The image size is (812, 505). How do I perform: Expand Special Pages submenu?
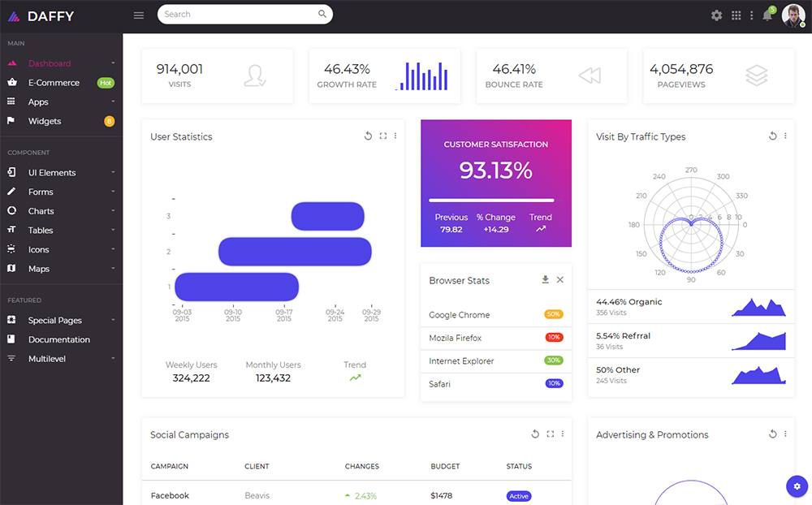click(x=61, y=320)
